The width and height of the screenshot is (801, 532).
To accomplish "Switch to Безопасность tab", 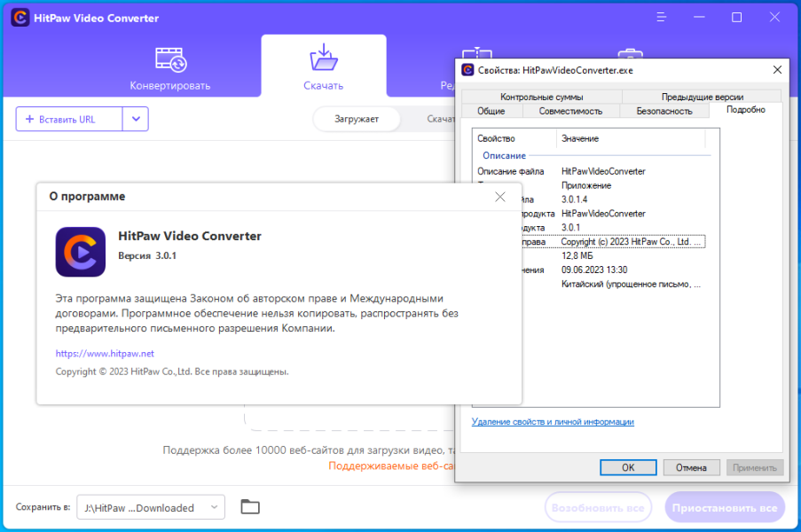I will (x=664, y=111).
